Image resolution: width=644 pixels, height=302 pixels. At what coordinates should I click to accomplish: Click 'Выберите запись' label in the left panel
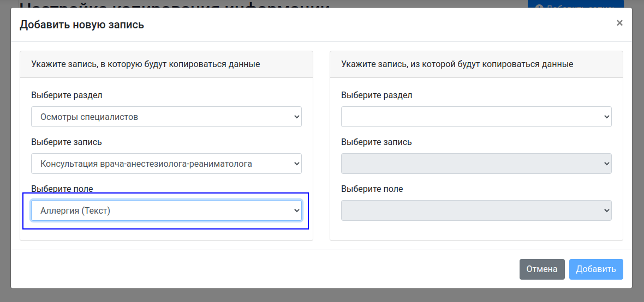pos(67,142)
